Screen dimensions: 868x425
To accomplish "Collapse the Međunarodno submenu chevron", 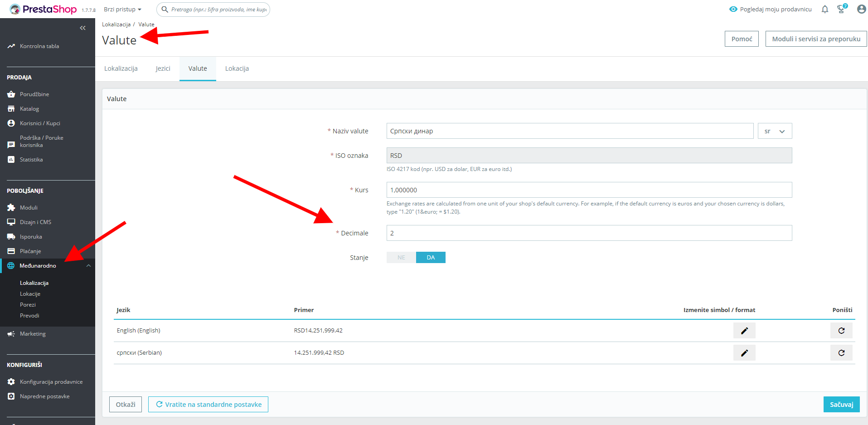I will point(89,266).
